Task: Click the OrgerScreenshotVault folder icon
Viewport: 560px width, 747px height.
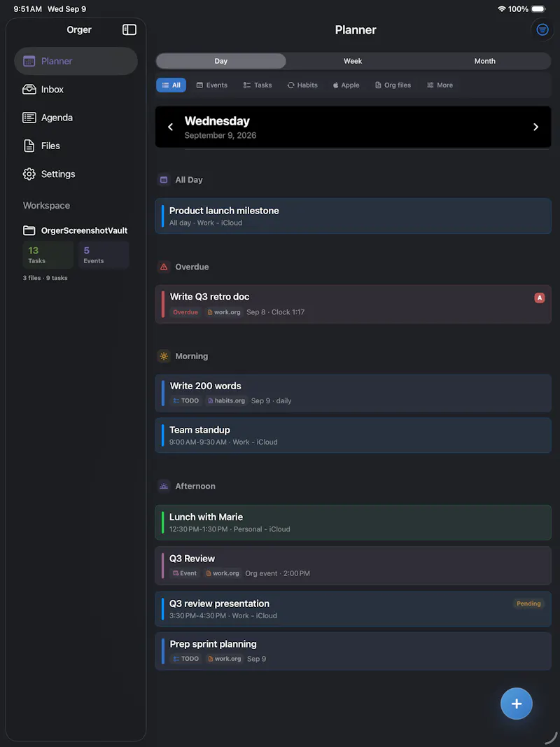Action: pos(29,230)
